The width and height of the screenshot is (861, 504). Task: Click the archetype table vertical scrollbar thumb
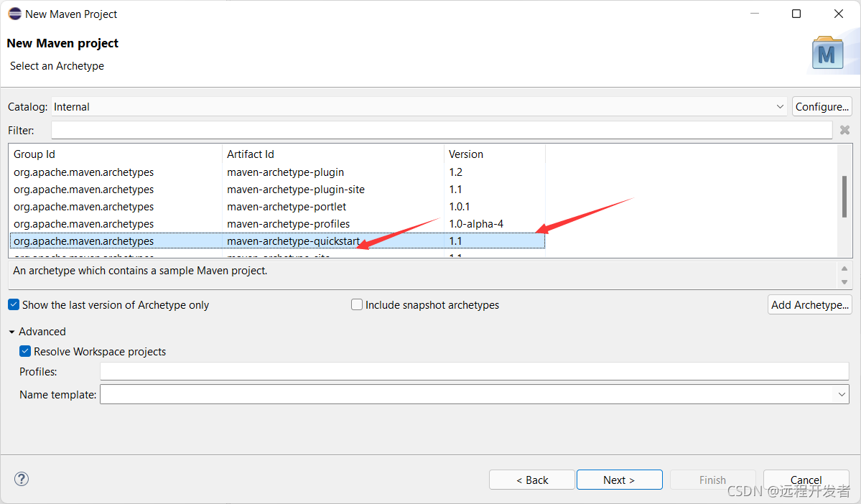[x=844, y=196]
